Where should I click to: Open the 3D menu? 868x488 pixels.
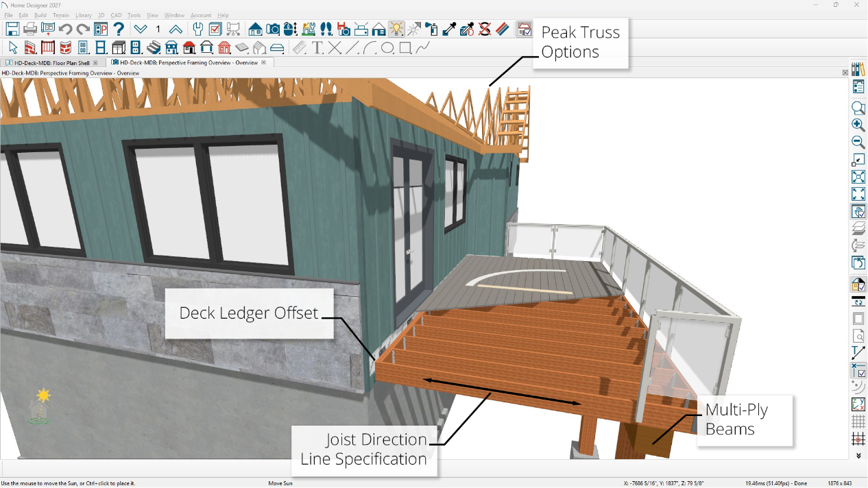101,15
